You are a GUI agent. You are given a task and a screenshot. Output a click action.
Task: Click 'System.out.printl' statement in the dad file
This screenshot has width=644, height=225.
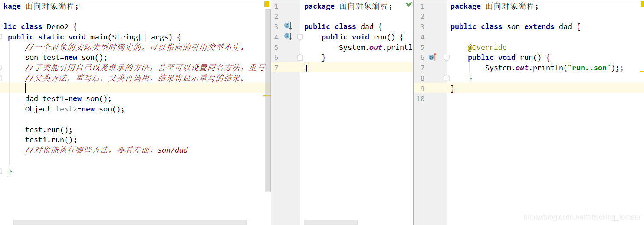[x=375, y=47]
